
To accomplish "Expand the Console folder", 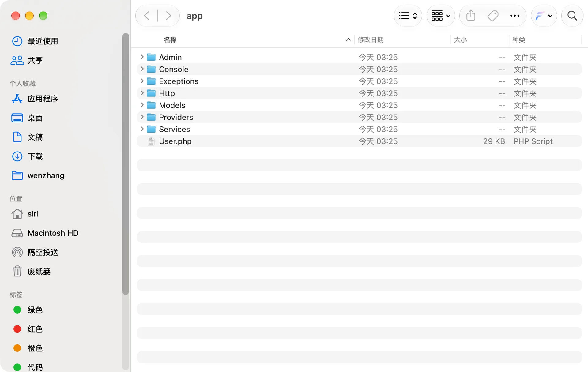I will coord(142,69).
